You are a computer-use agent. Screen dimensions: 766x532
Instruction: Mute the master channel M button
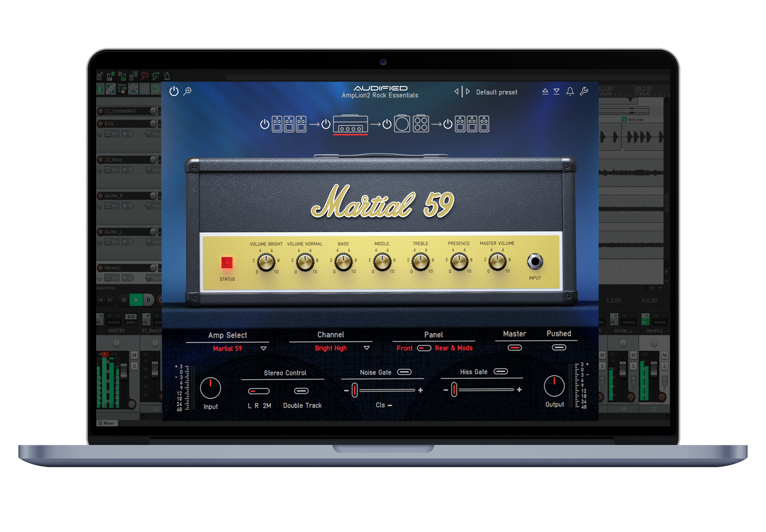click(x=134, y=355)
